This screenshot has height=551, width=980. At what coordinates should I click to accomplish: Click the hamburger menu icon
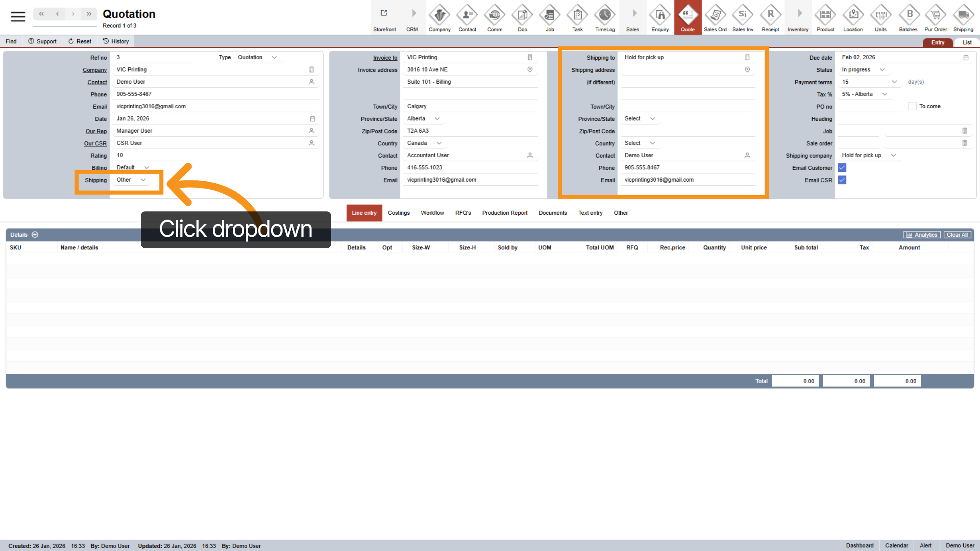coord(18,16)
